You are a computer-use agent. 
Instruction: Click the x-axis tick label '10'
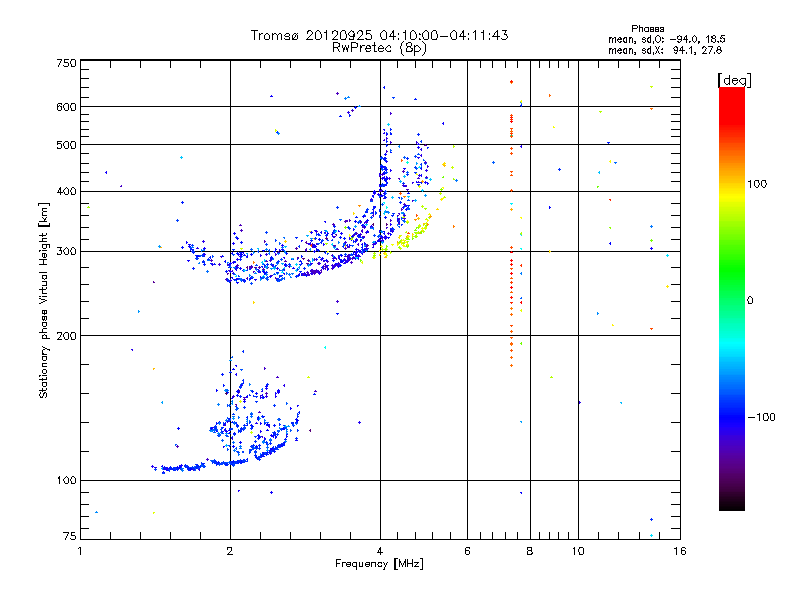(x=578, y=551)
